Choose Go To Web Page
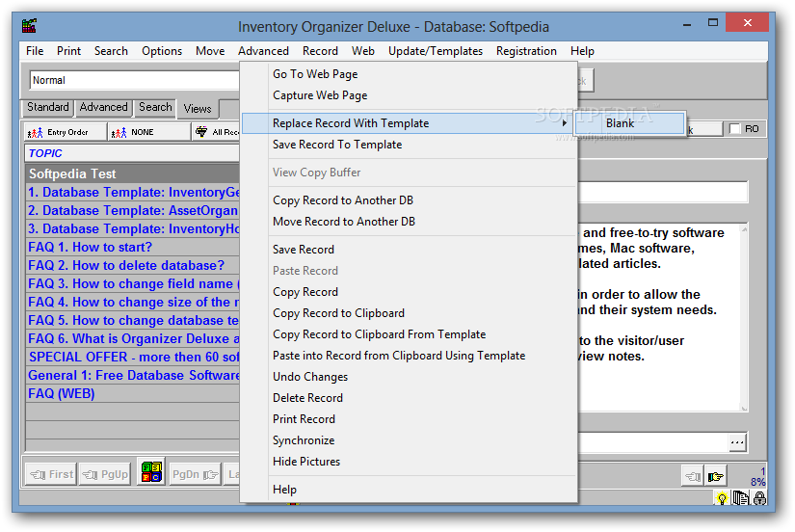795x532 pixels. [409, 74]
